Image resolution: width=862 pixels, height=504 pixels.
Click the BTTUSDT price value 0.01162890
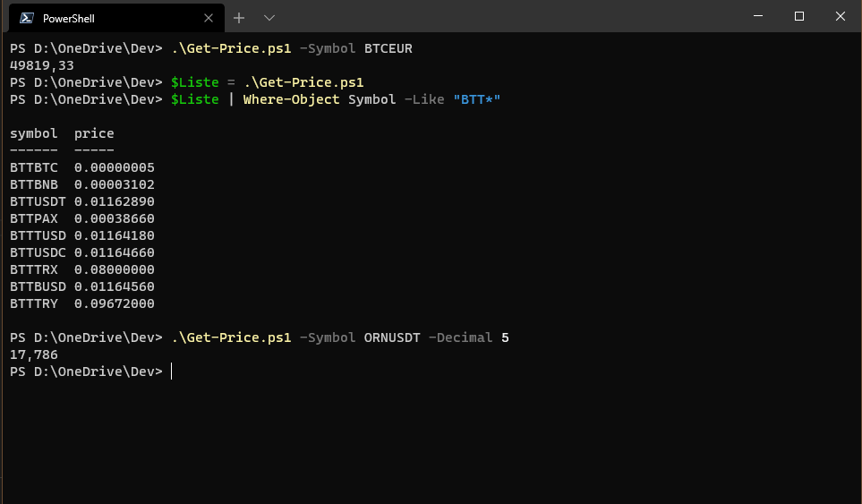(x=115, y=201)
